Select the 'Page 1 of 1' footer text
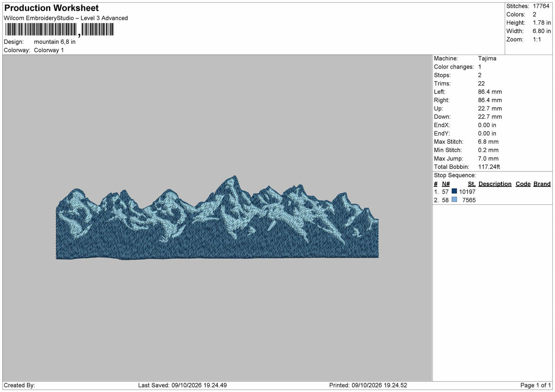This screenshot has height=392, width=555. 536,386
